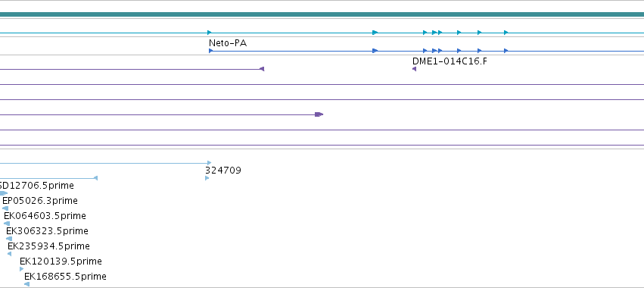Click the EK235934.5prime label
644x288 pixels.
click(x=48, y=246)
